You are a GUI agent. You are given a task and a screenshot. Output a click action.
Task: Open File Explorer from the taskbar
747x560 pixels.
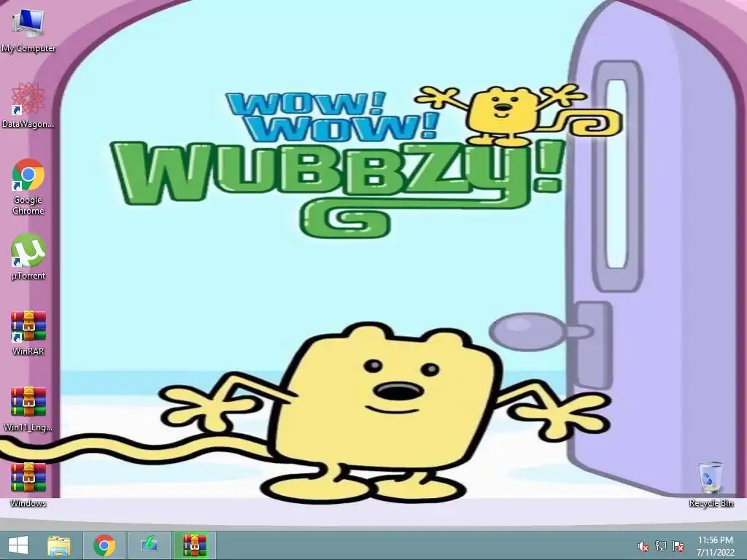click(x=59, y=545)
